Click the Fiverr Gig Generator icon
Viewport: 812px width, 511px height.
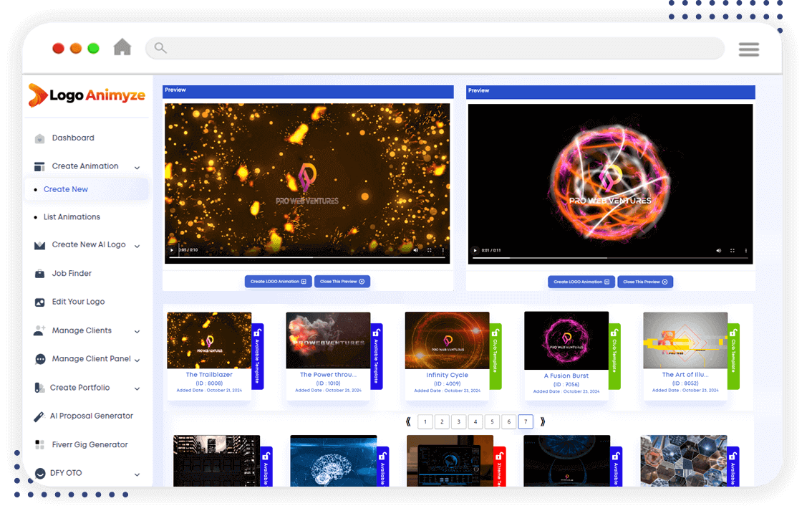point(39,445)
